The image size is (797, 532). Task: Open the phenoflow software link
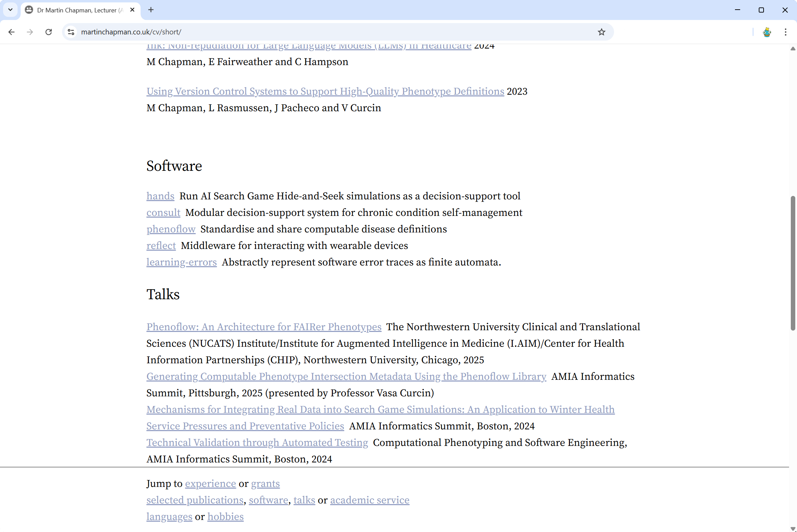pos(171,229)
